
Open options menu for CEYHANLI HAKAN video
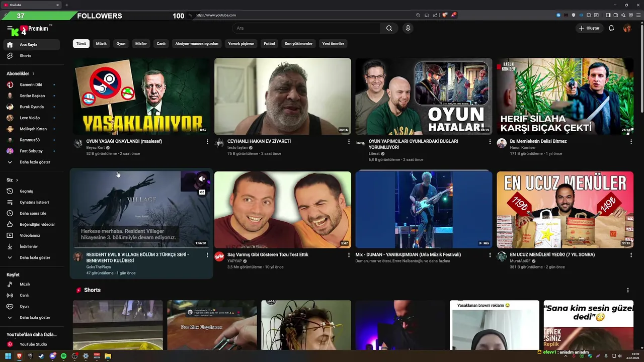pos(349,142)
